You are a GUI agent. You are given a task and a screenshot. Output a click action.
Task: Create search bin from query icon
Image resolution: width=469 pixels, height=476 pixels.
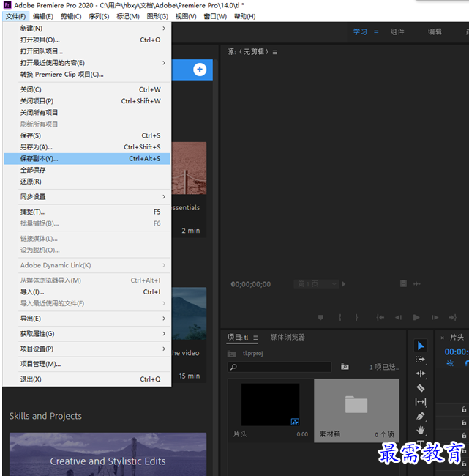pyautogui.click(x=345, y=367)
